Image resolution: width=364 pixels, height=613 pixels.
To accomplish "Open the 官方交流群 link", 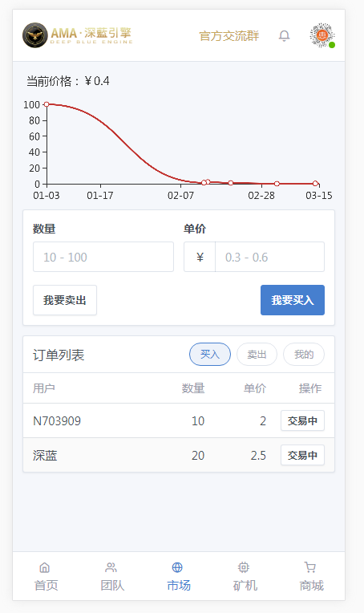I will [x=229, y=36].
